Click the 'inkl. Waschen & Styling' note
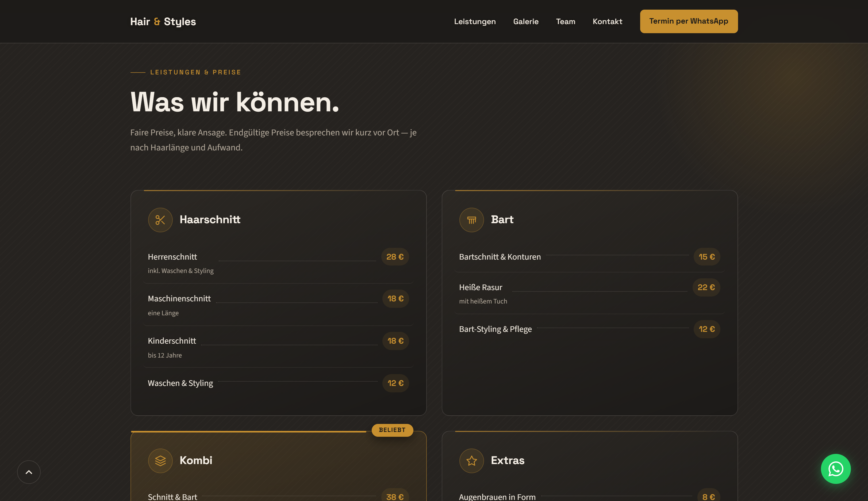 (180, 271)
